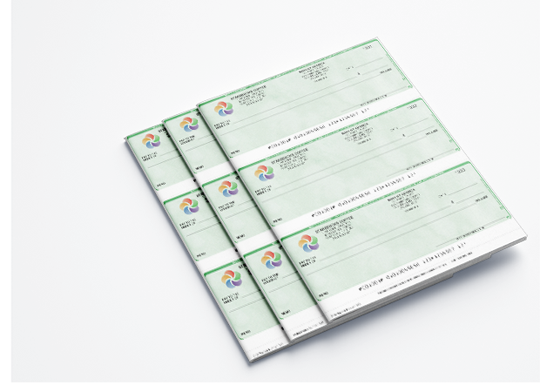Click the check number on front sheet's top check
This screenshot has width=540, height=392.
point(368,47)
